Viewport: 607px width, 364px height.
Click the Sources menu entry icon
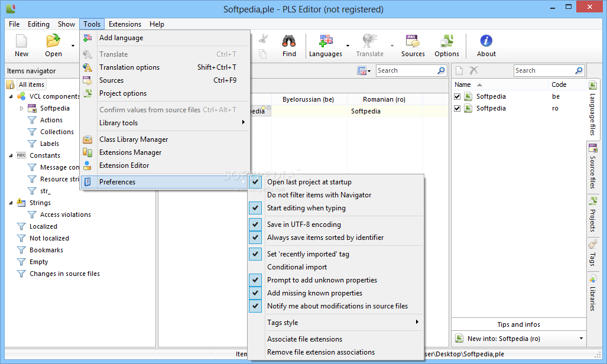(x=88, y=80)
